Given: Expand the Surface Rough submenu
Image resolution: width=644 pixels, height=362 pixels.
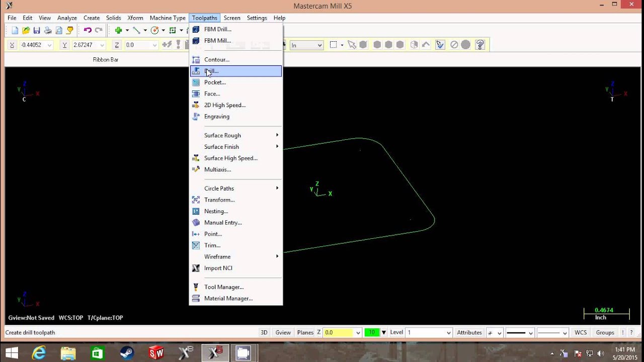Looking at the screenshot, I should pyautogui.click(x=236, y=135).
